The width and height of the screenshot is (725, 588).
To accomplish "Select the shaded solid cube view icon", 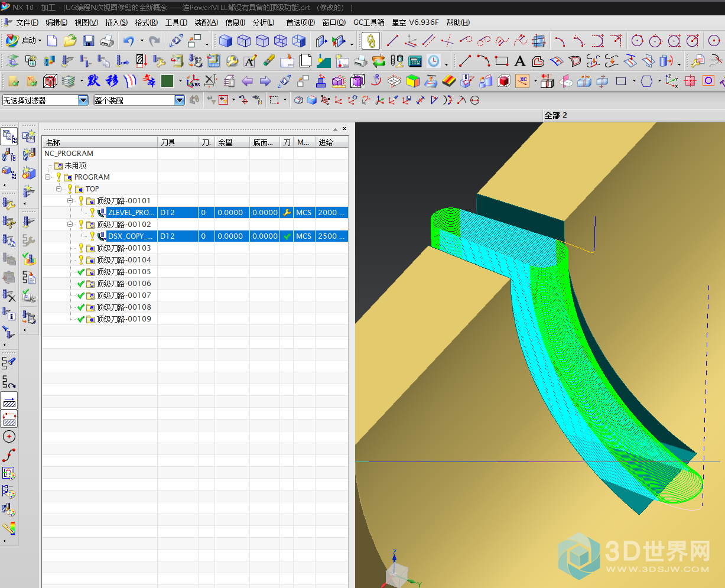I will (x=225, y=41).
